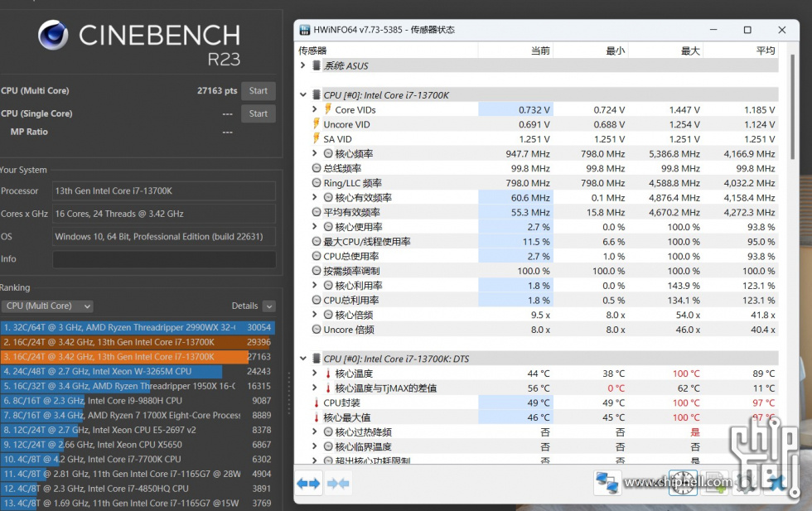Click the thermometer icon beside CPU封装
812x511 pixels.
(317, 403)
